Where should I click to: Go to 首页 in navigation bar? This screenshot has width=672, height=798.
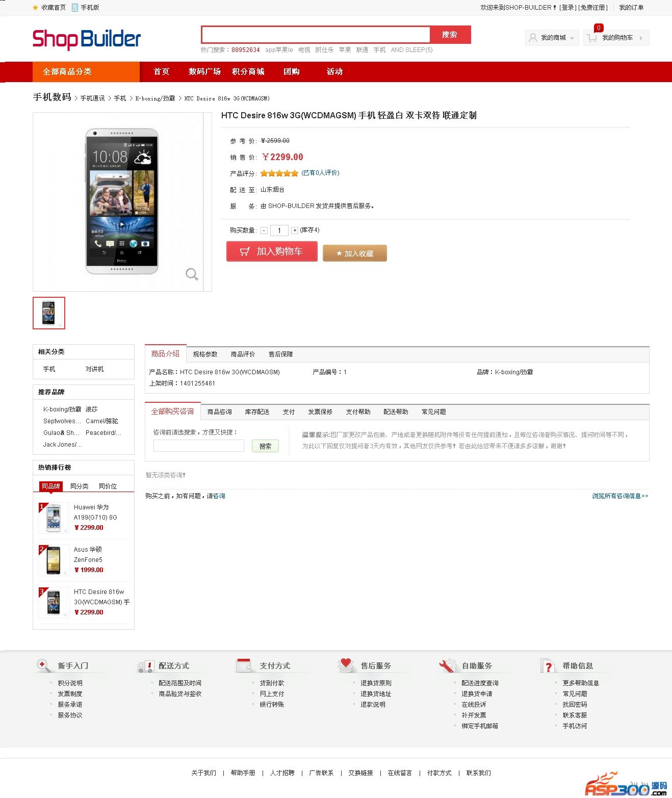(162, 72)
